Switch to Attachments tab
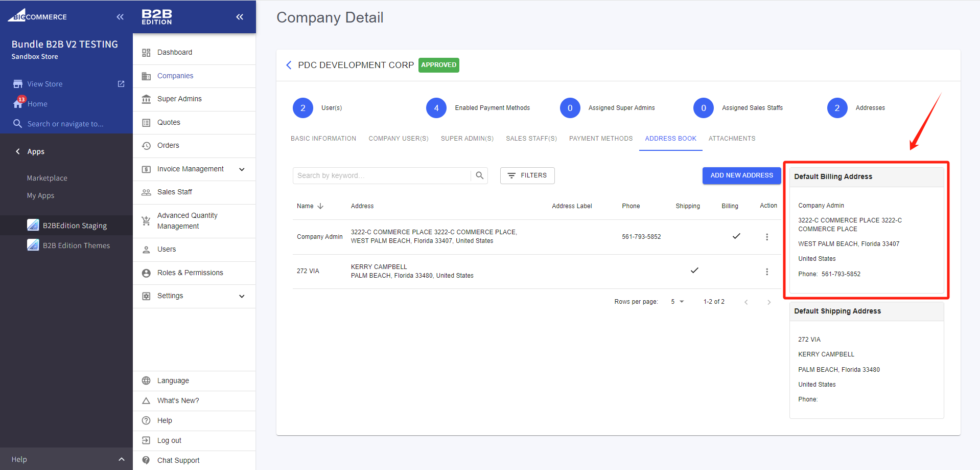Screen dimensions: 980x470 click(732, 139)
